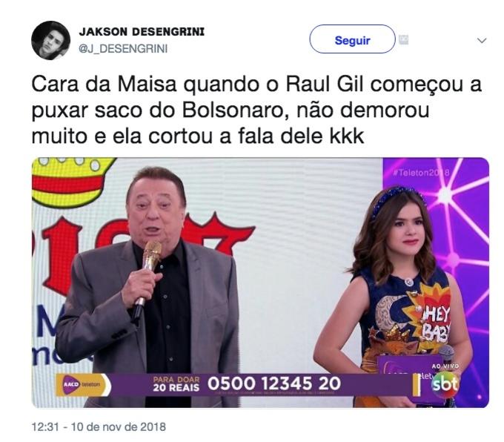This screenshot has width=504, height=442.
Task: Click the AACD Teleton logo badge
Action: (83, 384)
